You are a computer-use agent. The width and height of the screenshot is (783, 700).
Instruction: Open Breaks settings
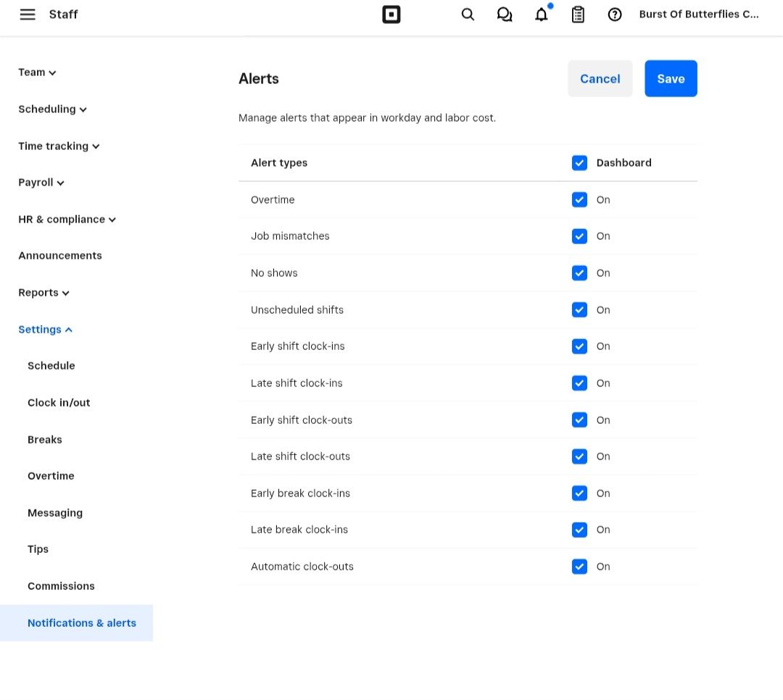tap(45, 440)
